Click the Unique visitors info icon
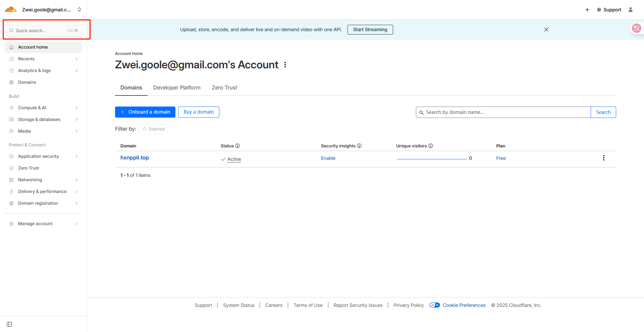 [x=431, y=146]
